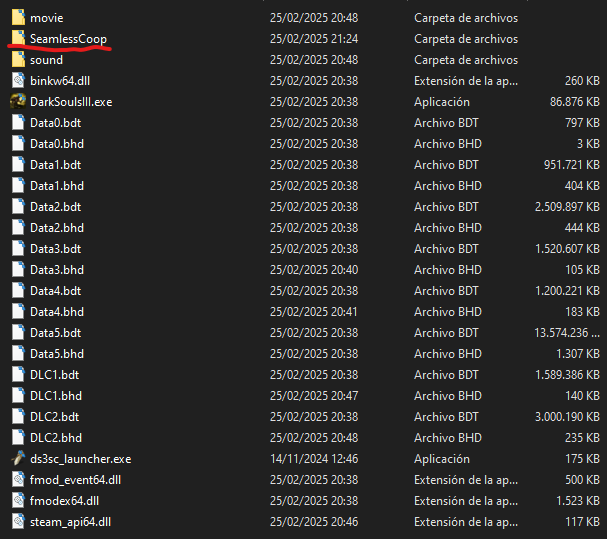Select the SeamlessCoop folder icon
Image resolution: width=607 pixels, height=539 pixels.
point(18,39)
